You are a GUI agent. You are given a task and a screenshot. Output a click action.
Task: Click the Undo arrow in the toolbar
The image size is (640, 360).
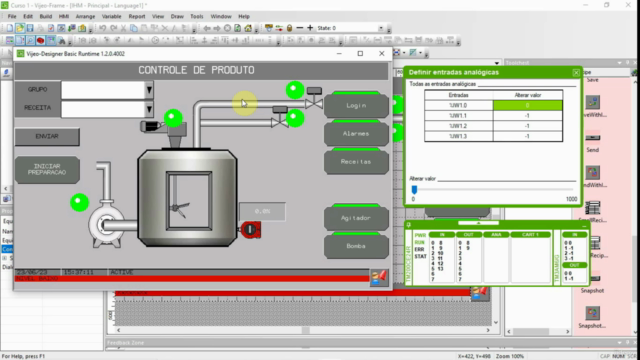click(x=102, y=28)
